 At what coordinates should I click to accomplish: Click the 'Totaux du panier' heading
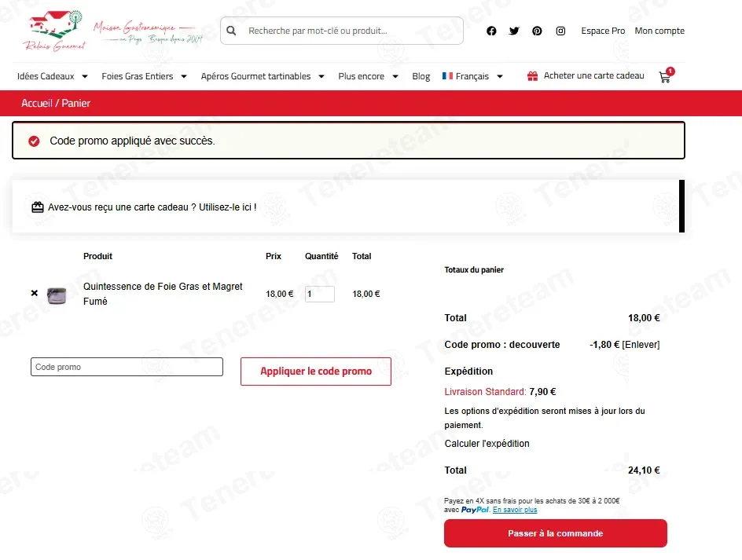click(x=474, y=269)
